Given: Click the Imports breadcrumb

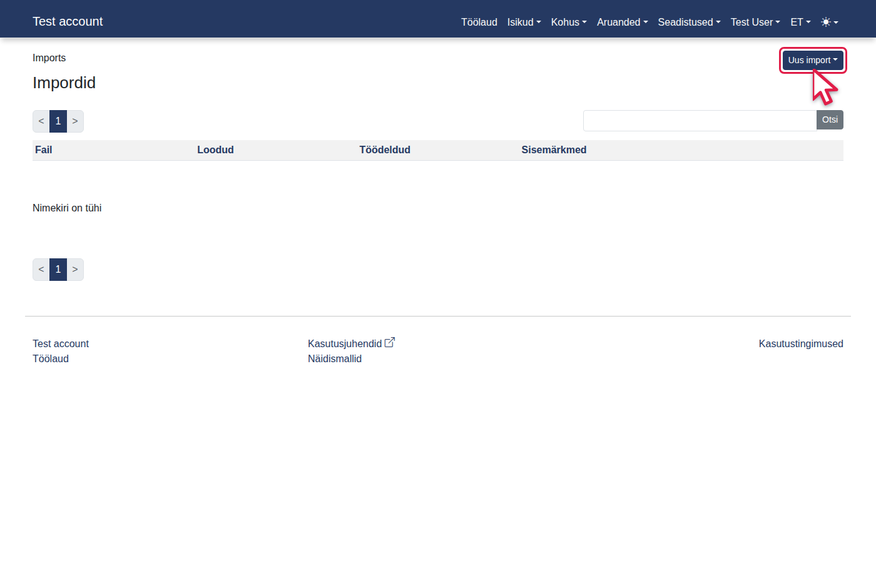Looking at the screenshot, I should click(49, 58).
